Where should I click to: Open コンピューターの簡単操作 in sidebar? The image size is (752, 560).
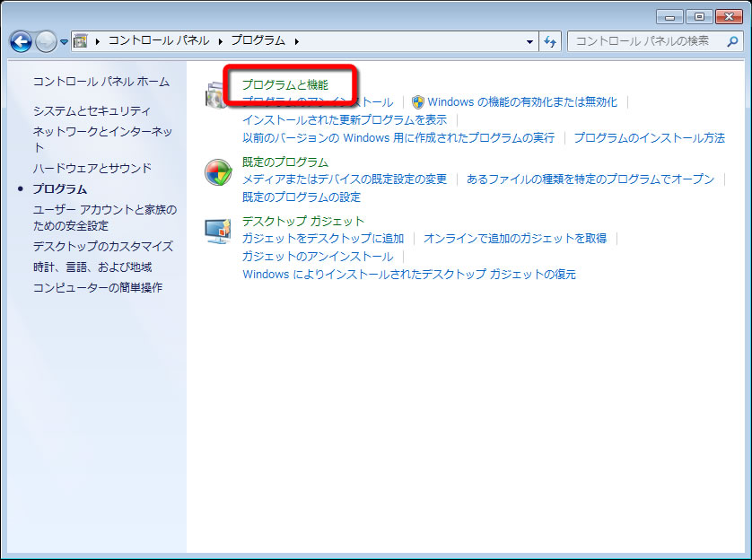(x=98, y=288)
